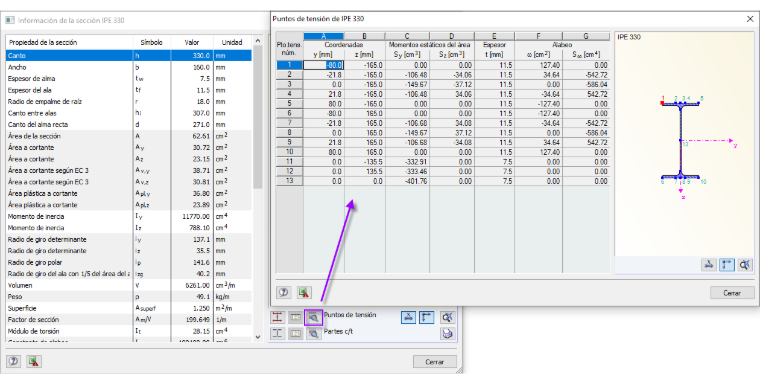Click the properties list scrollbar up arrow
Screen dimensions: 760x384
coord(258,41)
